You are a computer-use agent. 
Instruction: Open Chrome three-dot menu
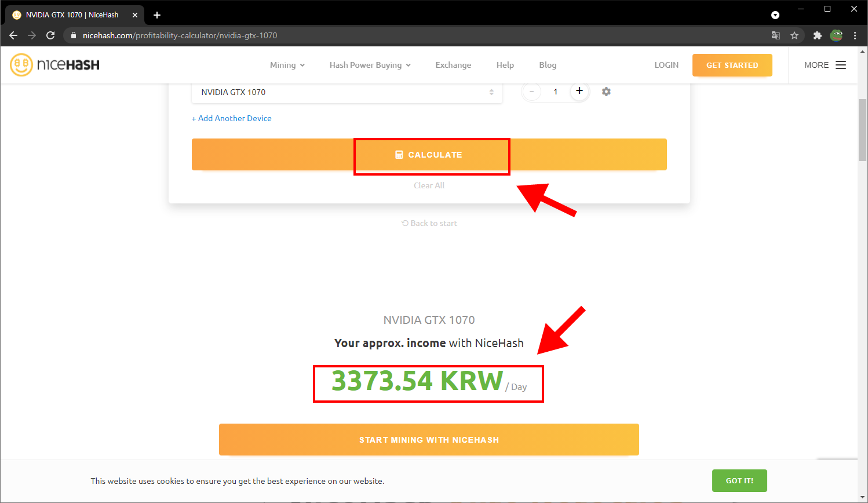(x=855, y=35)
